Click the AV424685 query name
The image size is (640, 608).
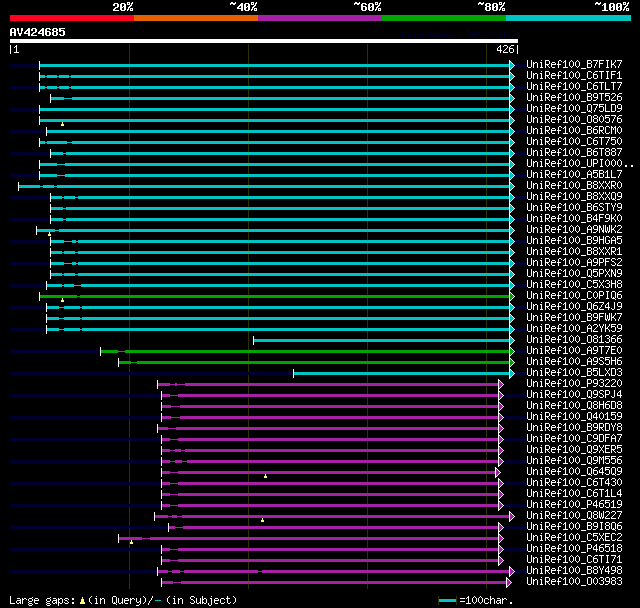[x=38, y=32]
